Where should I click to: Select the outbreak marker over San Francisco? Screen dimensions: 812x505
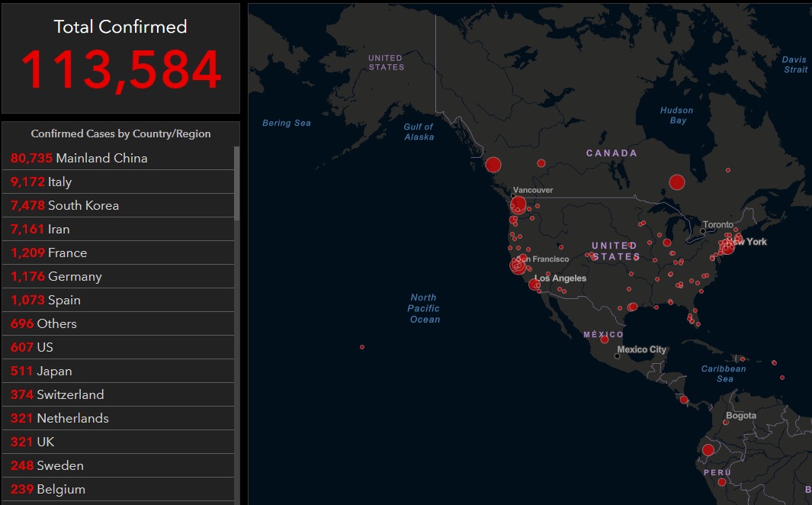tap(517, 265)
